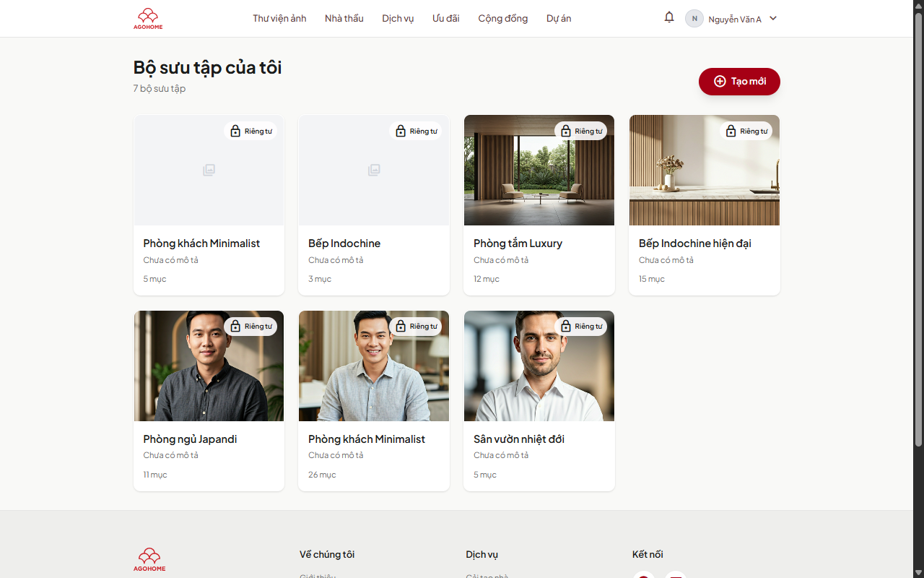Image resolution: width=924 pixels, height=578 pixels.
Task: Click the placeholder image icon above Phòng khách Minimalist 5 mục
Action: pyautogui.click(x=209, y=170)
